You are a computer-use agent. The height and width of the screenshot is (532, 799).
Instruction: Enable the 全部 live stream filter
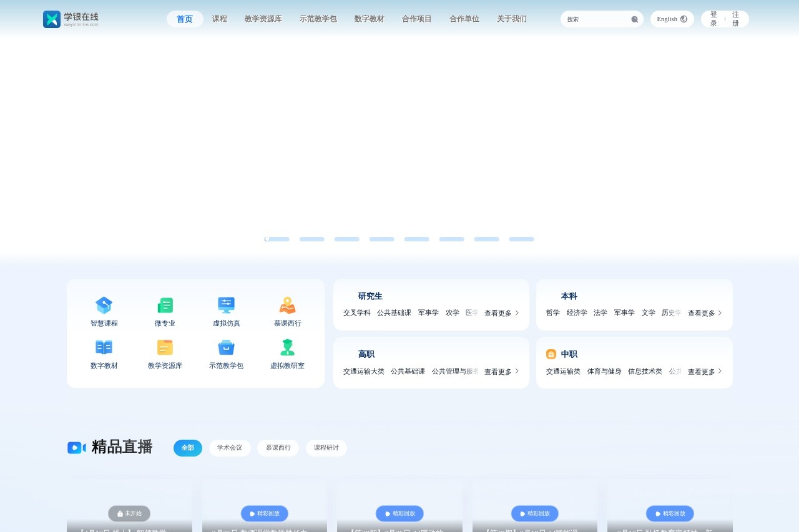tap(187, 448)
